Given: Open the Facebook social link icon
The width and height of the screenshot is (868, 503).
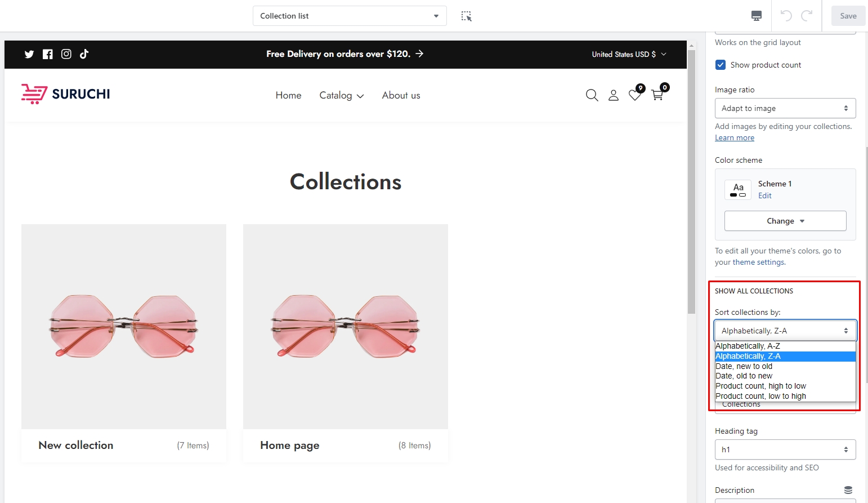Looking at the screenshot, I should coord(48,54).
